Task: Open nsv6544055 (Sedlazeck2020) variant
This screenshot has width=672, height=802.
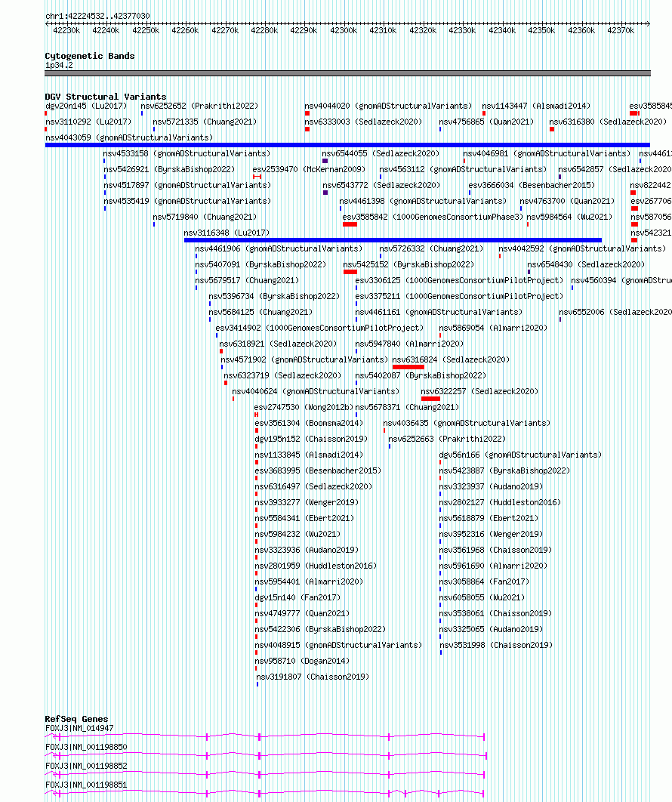Action: 381,153
